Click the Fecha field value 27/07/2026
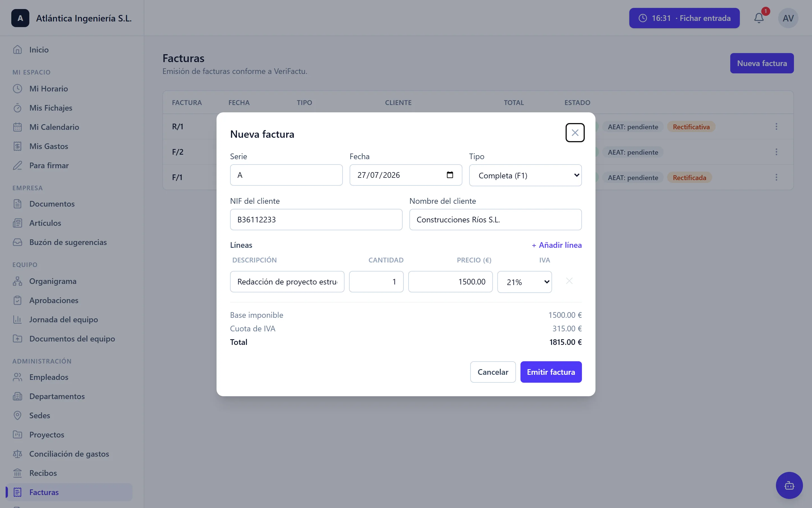The image size is (812, 508). (378, 175)
